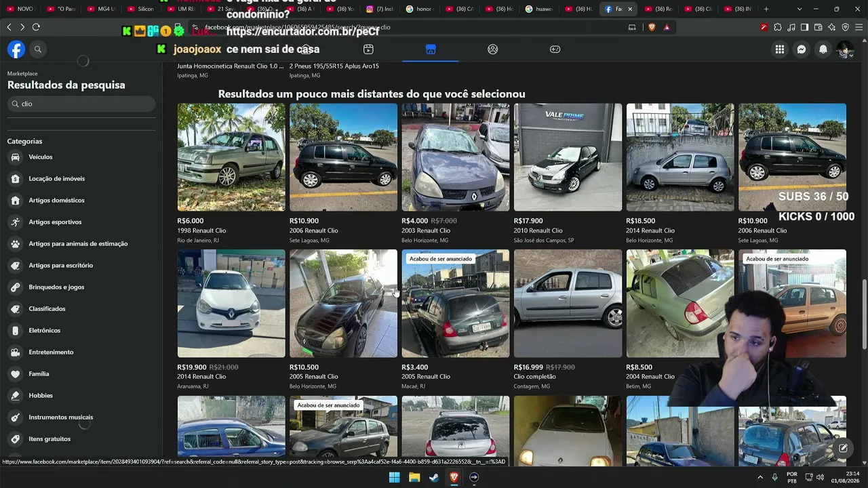Image resolution: width=868 pixels, height=488 pixels.
Task: Open the browser main hamburger menu
Action: 859,27
